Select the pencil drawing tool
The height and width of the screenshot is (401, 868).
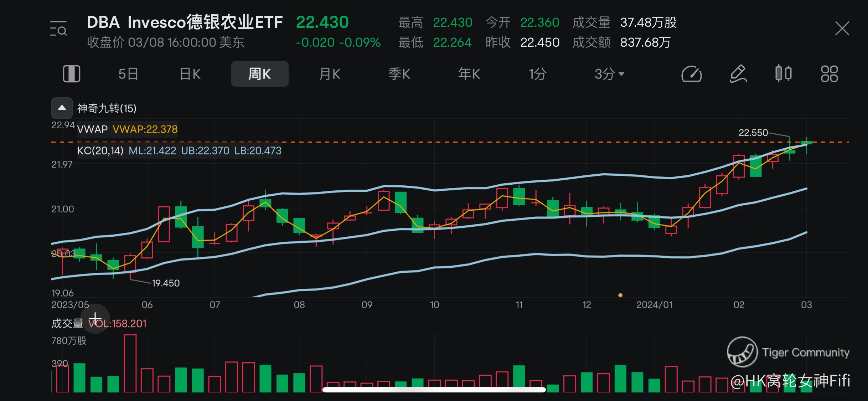point(738,74)
